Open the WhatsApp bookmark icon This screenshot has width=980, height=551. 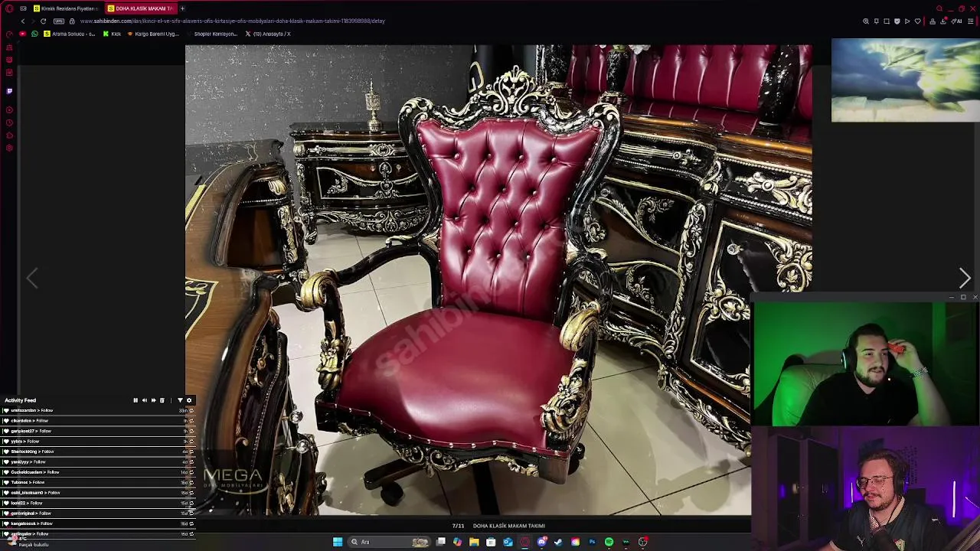coord(34,34)
